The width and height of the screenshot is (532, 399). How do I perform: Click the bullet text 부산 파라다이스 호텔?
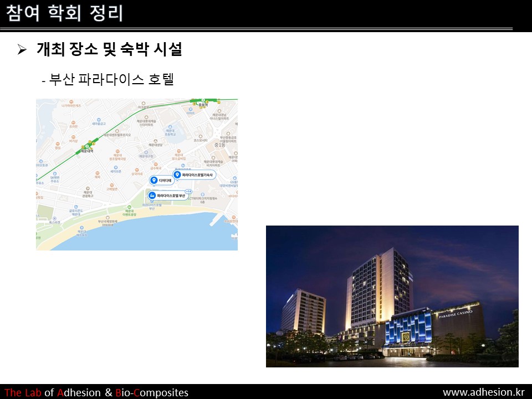coord(111,79)
